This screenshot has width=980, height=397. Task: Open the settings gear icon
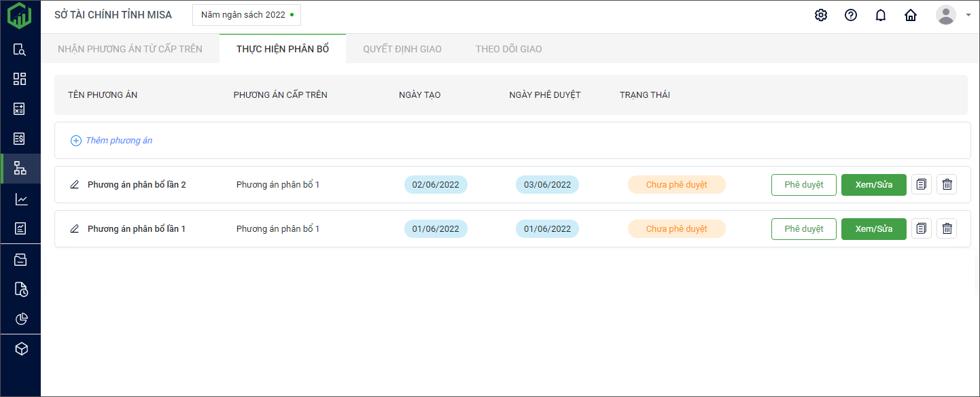click(x=821, y=15)
